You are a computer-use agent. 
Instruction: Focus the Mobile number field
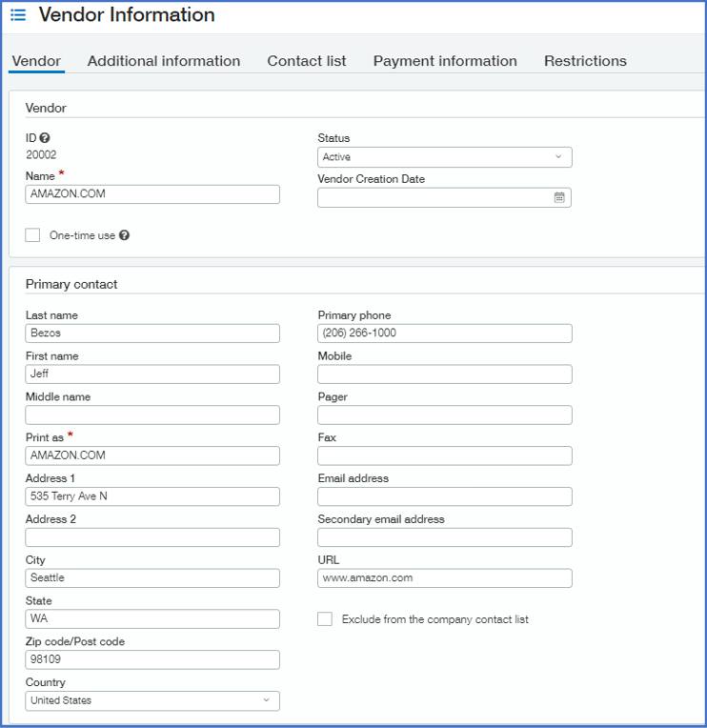(x=444, y=374)
